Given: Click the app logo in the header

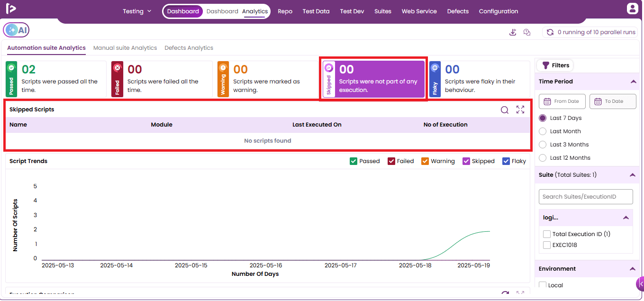Looking at the screenshot, I should [x=12, y=9].
